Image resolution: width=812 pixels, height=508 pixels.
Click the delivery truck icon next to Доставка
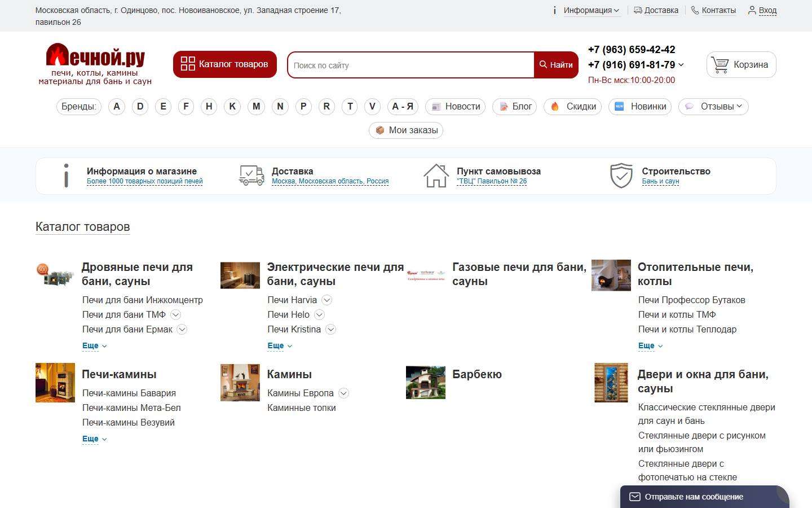251,176
